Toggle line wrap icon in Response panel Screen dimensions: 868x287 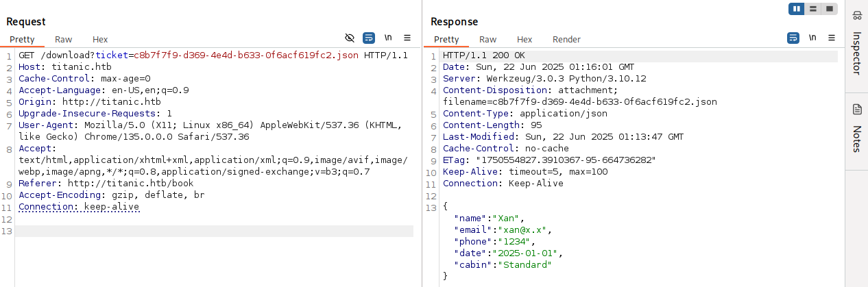(x=793, y=38)
